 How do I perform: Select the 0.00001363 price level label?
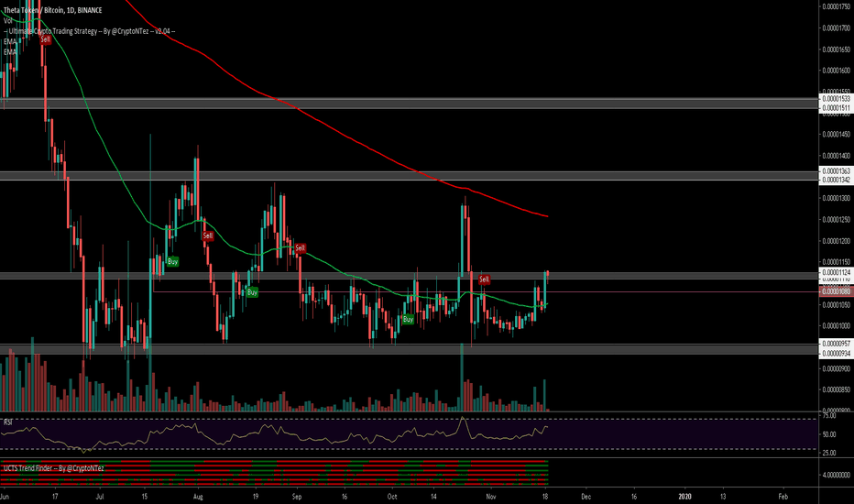click(836, 171)
